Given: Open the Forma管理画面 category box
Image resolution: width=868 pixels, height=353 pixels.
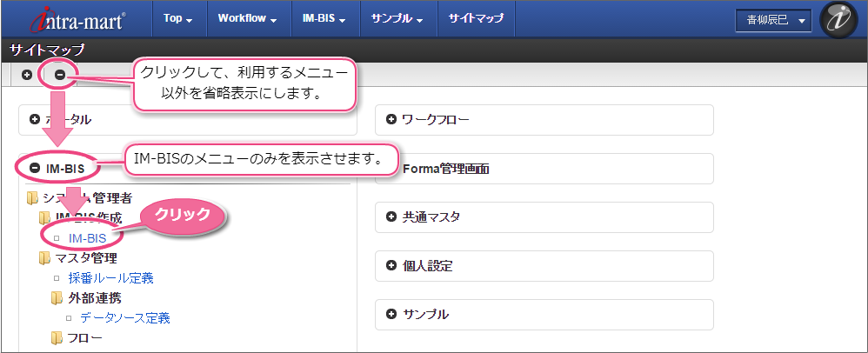Looking at the screenshot, I should coord(544,169).
